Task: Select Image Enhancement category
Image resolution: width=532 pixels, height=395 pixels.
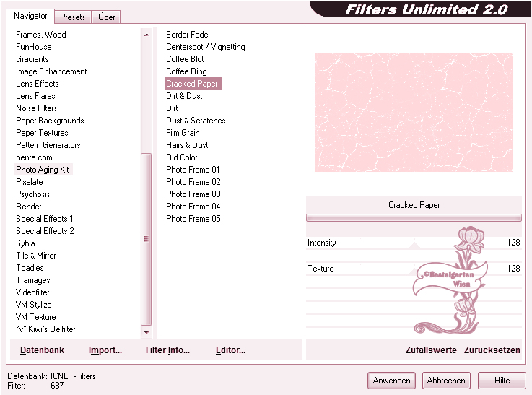Action: [51, 71]
